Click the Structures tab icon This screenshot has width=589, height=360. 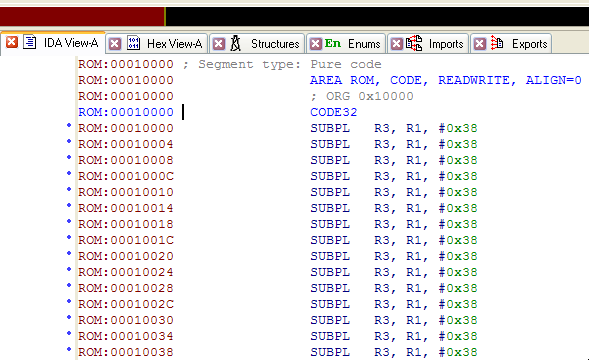236,43
